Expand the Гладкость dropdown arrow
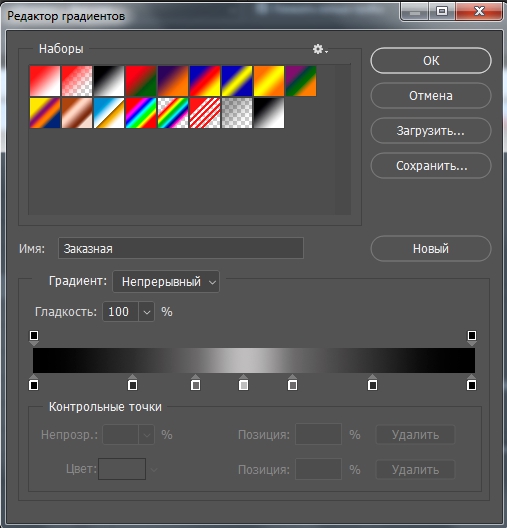Viewport: 507px width, 528px height. coord(146,312)
